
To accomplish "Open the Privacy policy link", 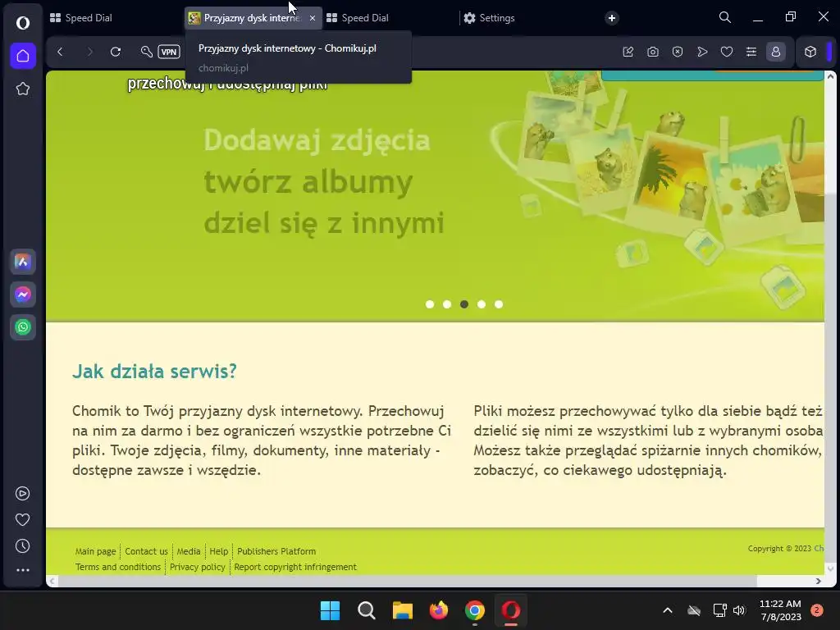I will pos(198,567).
